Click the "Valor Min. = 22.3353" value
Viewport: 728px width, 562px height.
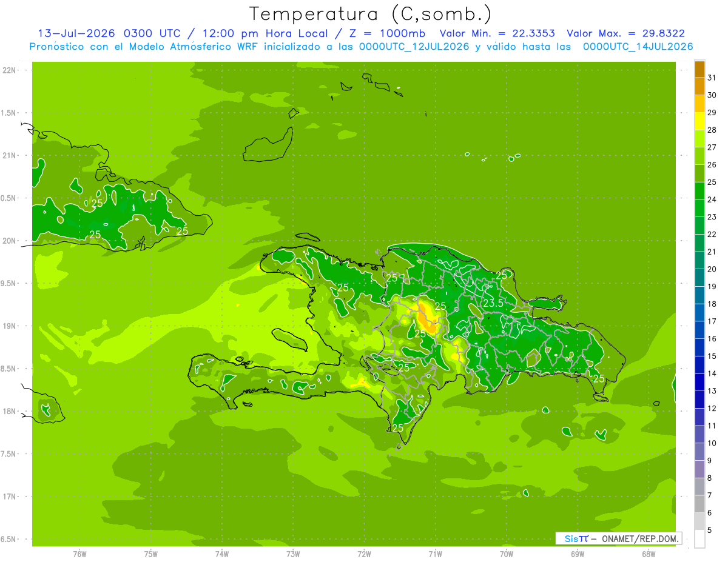[x=497, y=34]
